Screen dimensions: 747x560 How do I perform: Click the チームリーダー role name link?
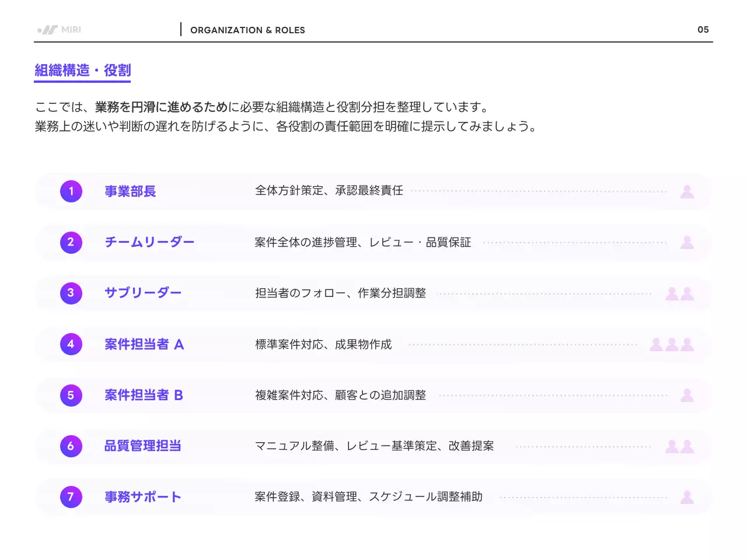point(149,243)
